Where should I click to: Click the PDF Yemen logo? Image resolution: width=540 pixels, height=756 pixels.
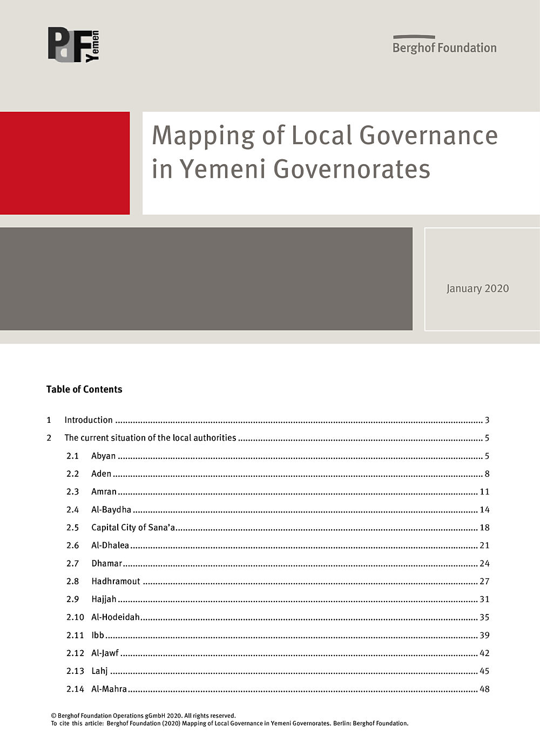[74, 45]
